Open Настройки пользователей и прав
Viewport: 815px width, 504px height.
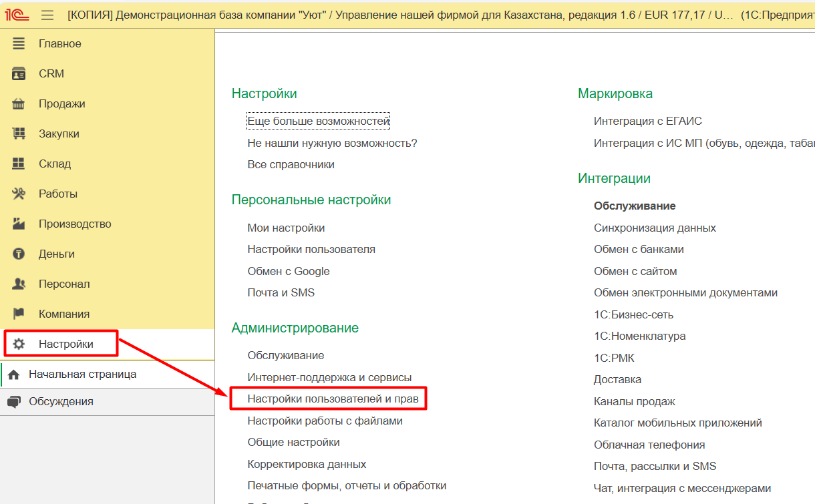(x=333, y=399)
